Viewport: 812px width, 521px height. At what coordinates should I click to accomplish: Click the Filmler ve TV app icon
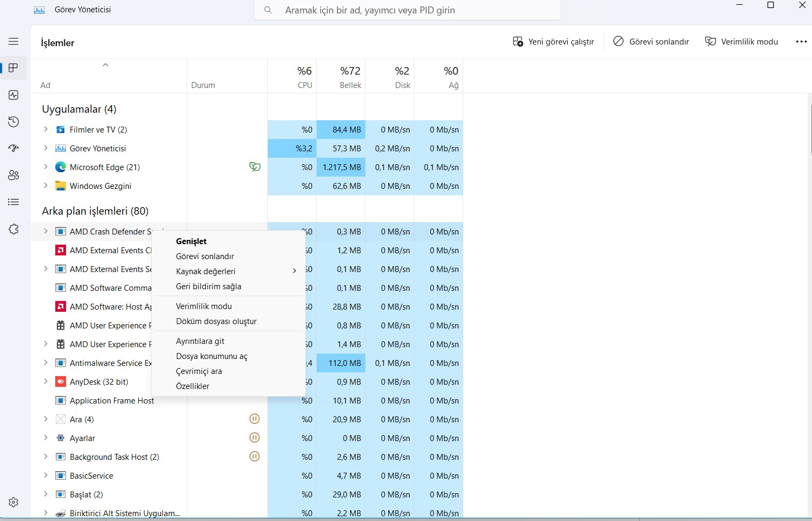pos(61,130)
